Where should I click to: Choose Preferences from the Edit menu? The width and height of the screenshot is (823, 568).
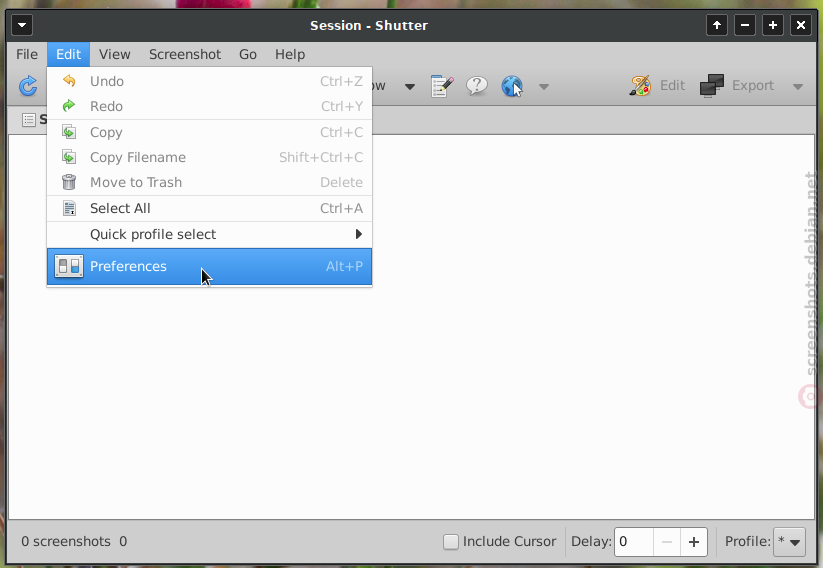pyautogui.click(x=209, y=267)
